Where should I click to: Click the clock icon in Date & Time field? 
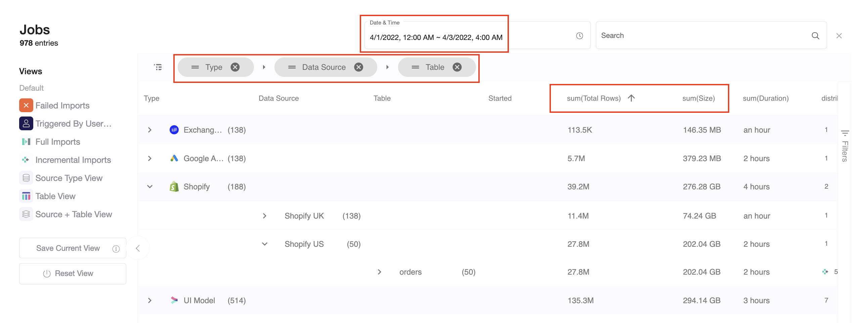579,36
